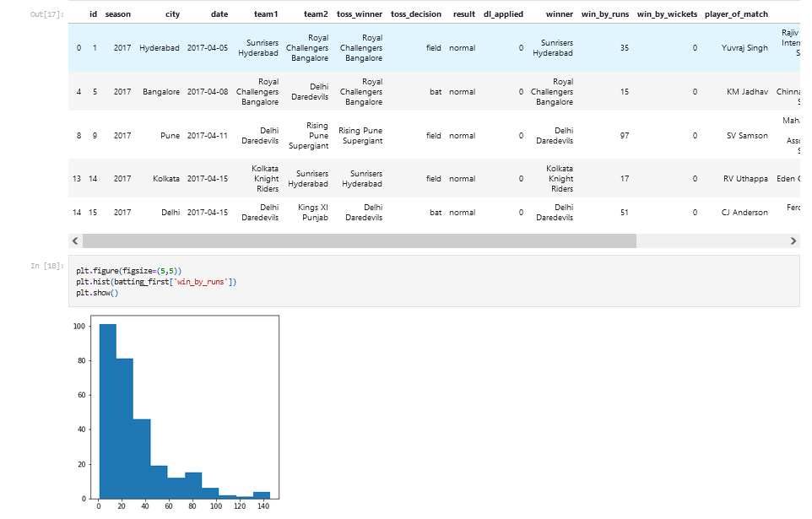Screen dimensions: 812x519
Task: Click the left scroll arrow of the table
Action: [x=75, y=241]
